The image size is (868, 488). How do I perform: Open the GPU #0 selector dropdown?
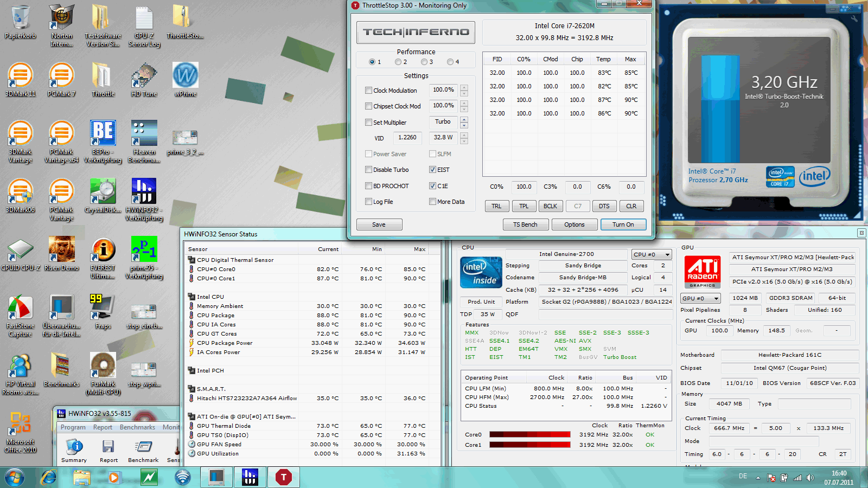pos(700,298)
